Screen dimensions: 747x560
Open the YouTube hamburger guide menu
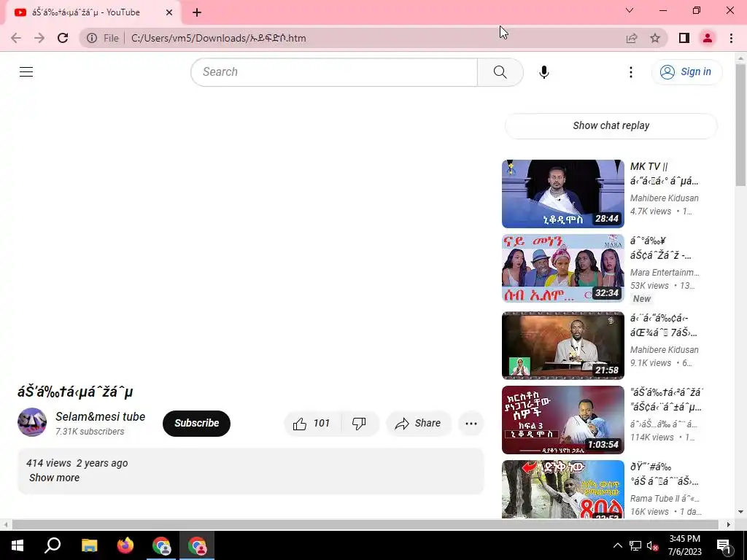tap(26, 72)
